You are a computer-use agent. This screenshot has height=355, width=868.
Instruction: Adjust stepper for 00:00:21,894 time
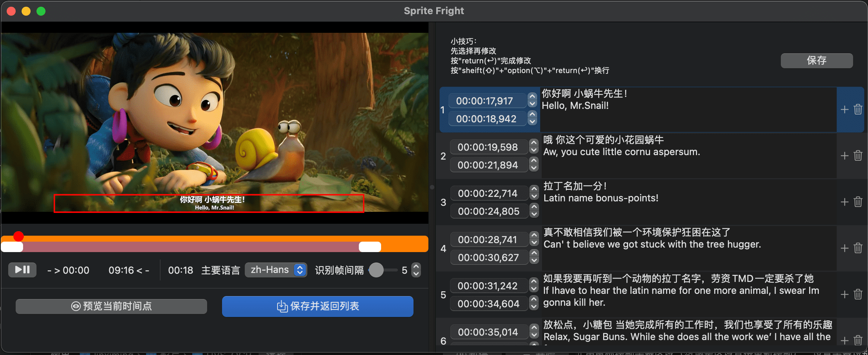coord(534,165)
